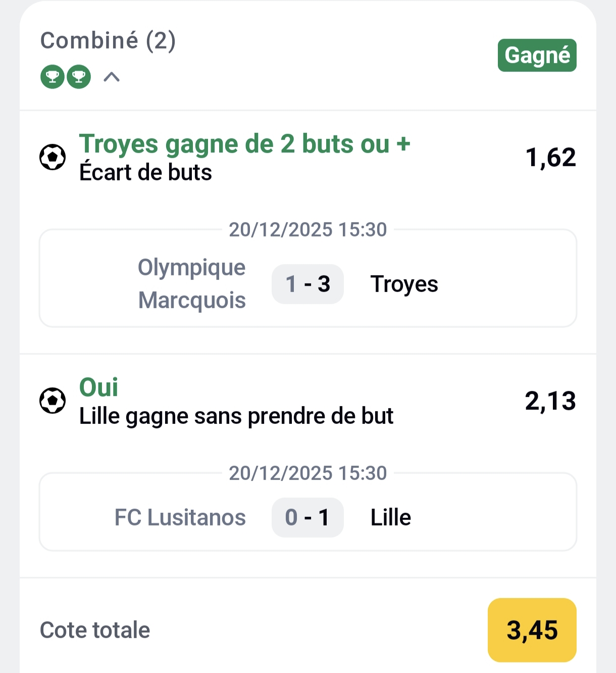
Task: Select the Troyes team name in match card
Action: pos(404,284)
